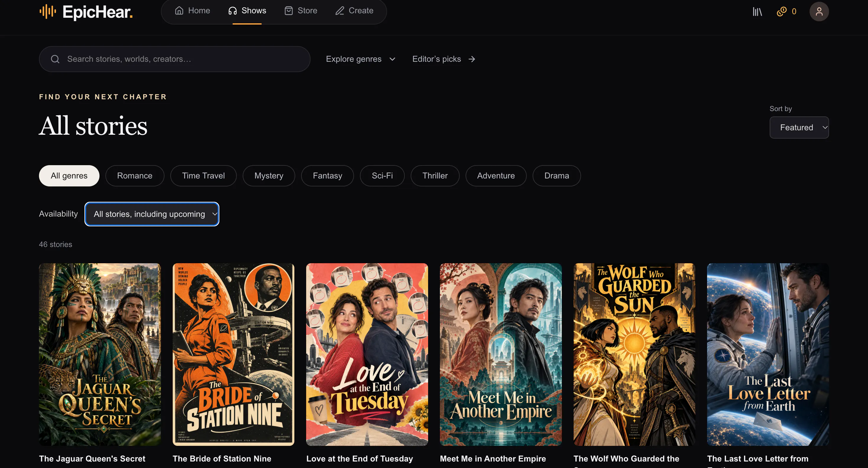Click the Shows headphones icon

tap(233, 11)
